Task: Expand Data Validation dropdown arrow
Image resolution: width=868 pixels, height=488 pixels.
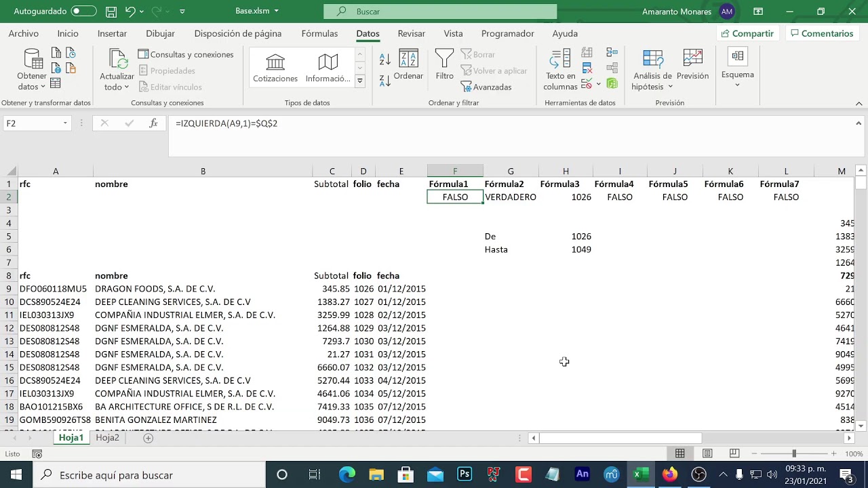Action: pyautogui.click(x=598, y=84)
